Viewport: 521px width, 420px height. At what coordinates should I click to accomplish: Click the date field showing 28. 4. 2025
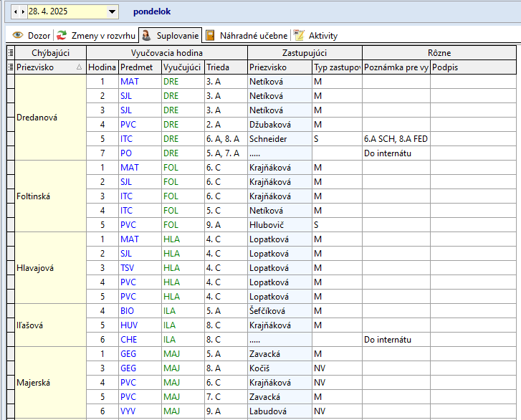[x=64, y=12]
